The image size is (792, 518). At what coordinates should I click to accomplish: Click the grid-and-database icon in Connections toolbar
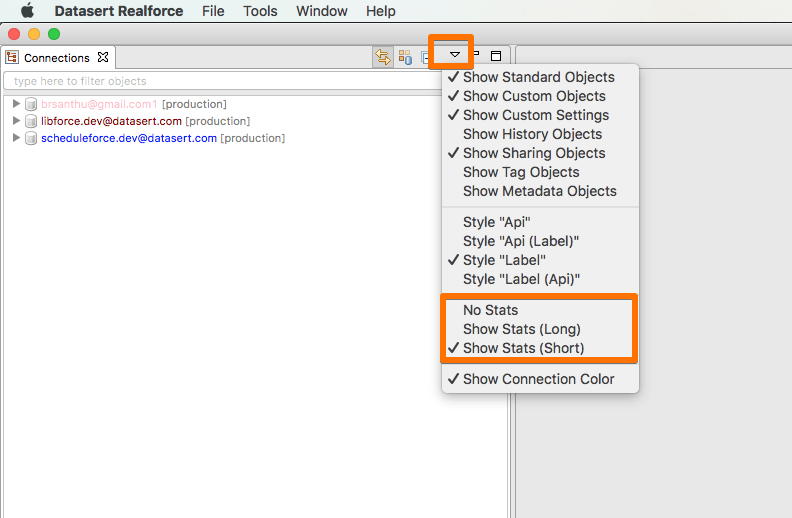(x=405, y=57)
